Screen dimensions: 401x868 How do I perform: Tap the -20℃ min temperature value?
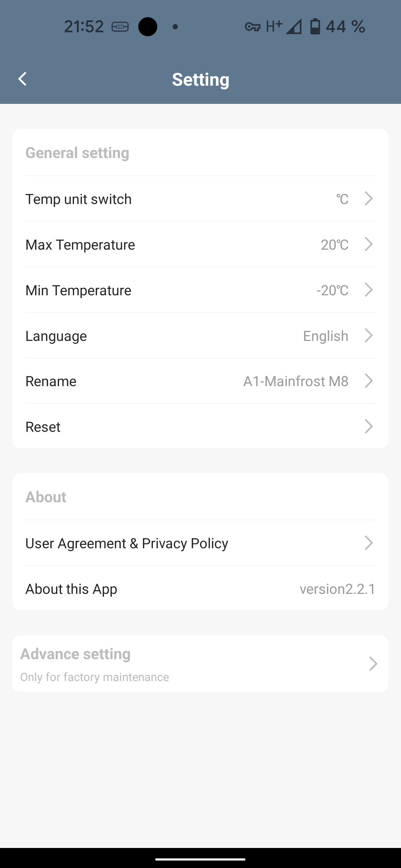pos(332,290)
